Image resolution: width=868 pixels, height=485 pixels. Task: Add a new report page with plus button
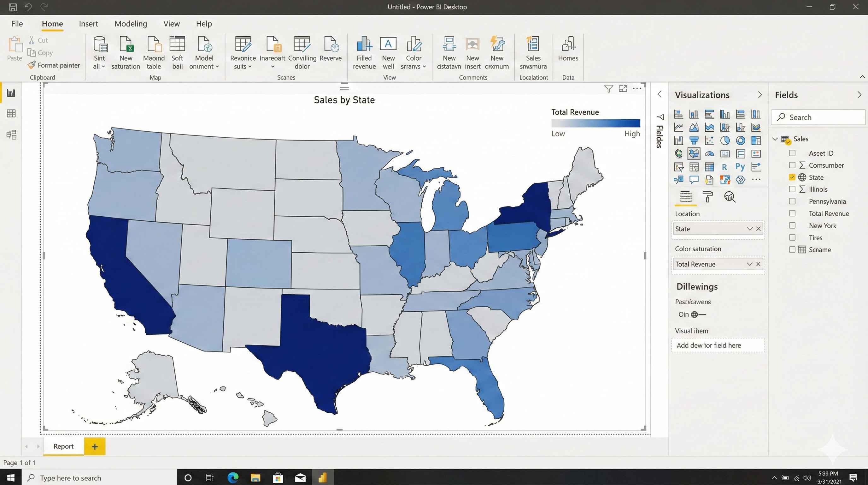(x=95, y=446)
